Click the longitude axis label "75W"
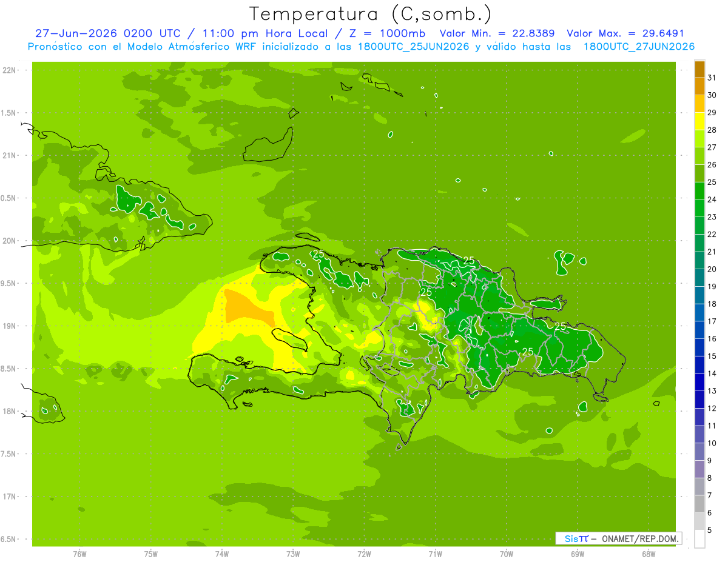The image size is (728, 562). coord(150,554)
